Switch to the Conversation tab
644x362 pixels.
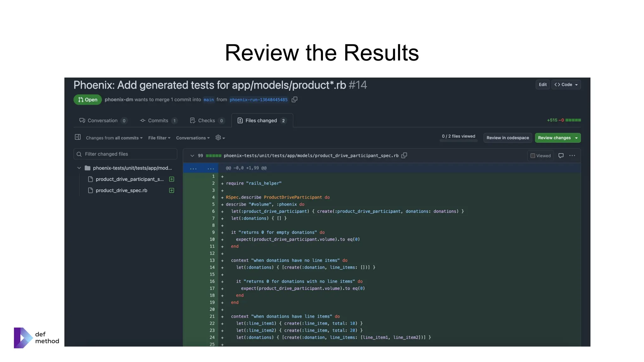tap(103, 121)
